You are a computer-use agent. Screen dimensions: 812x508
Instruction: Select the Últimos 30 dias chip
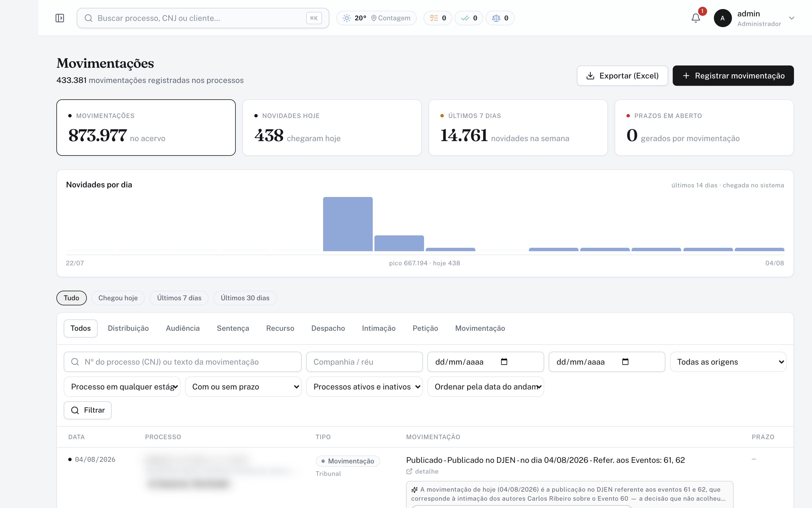pos(245,298)
